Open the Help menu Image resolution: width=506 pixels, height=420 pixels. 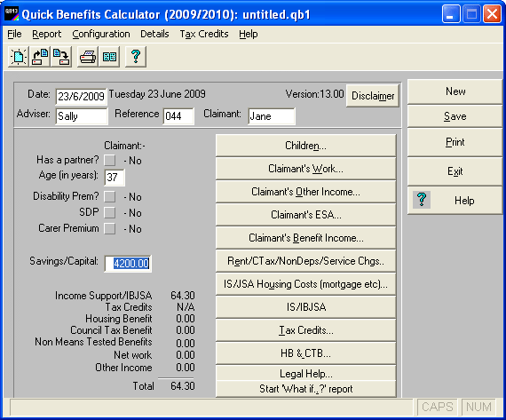[249, 34]
